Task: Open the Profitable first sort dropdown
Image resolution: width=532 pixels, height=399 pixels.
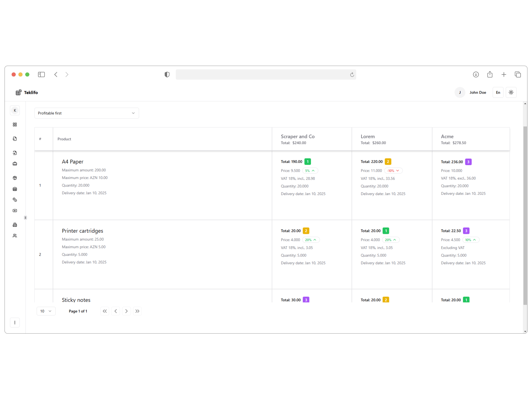Action: (x=86, y=113)
